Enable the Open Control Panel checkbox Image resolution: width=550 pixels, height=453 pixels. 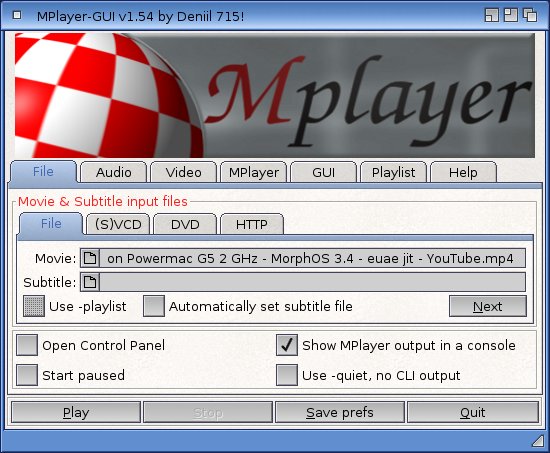(x=27, y=345)
